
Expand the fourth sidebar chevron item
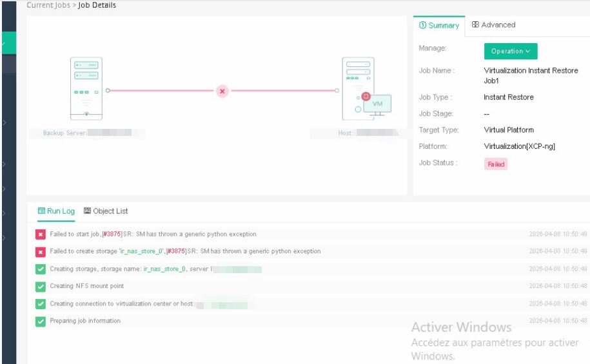[5, 213]
